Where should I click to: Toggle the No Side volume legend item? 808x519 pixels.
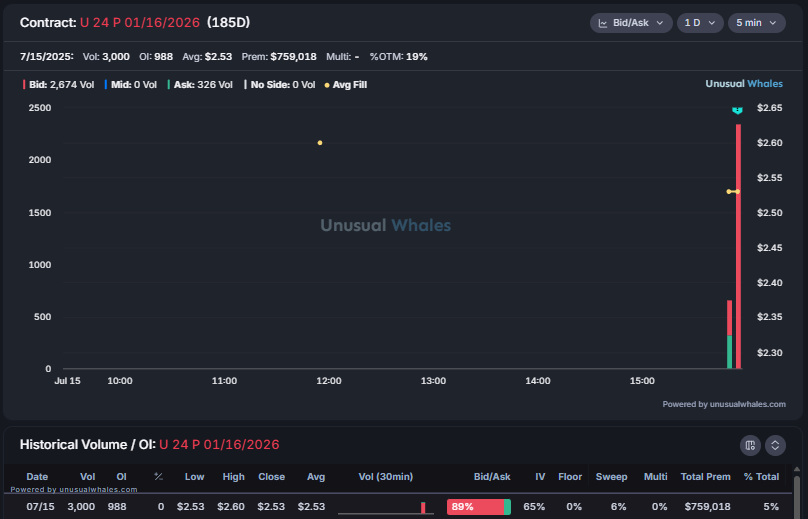[280, 85]
